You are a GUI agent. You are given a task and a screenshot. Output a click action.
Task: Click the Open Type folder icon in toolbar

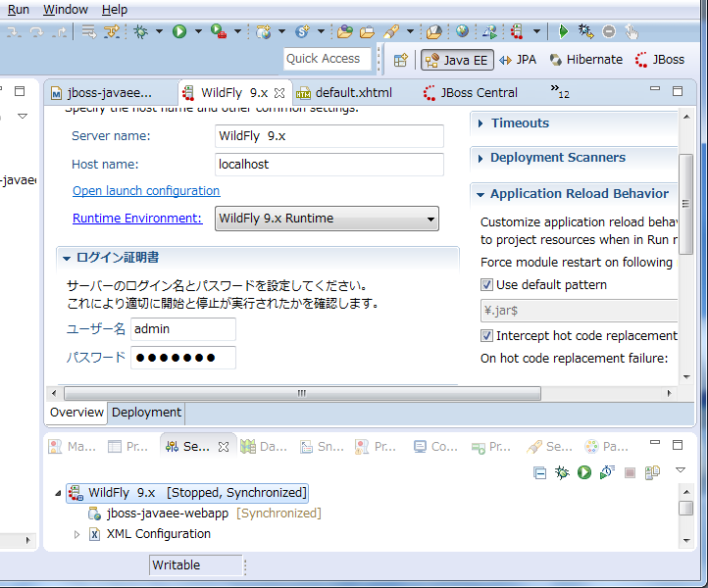[x=344, y=31]
